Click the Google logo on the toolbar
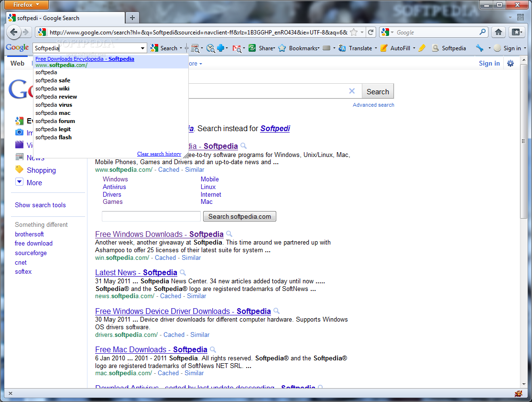532x402 pixels. pos(17,47)
